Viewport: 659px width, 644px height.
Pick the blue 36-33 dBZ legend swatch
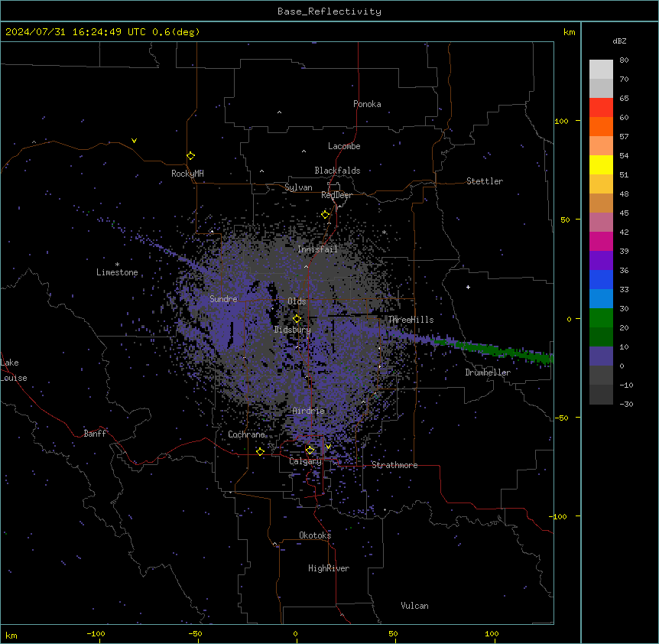[601, 279]
